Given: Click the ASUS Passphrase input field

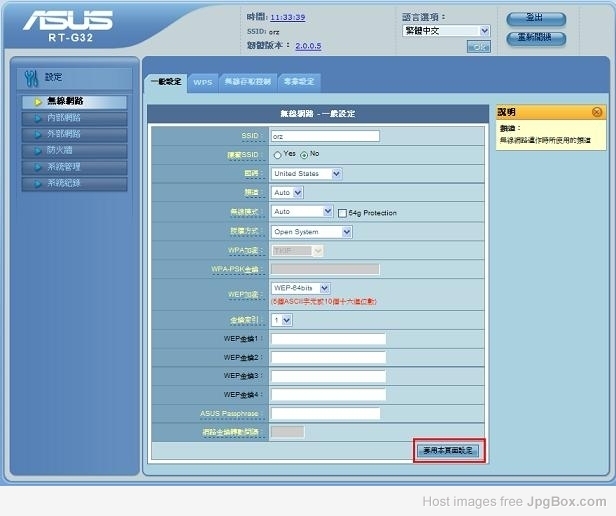Looking at the screenshot, I should tap(325, 414).
